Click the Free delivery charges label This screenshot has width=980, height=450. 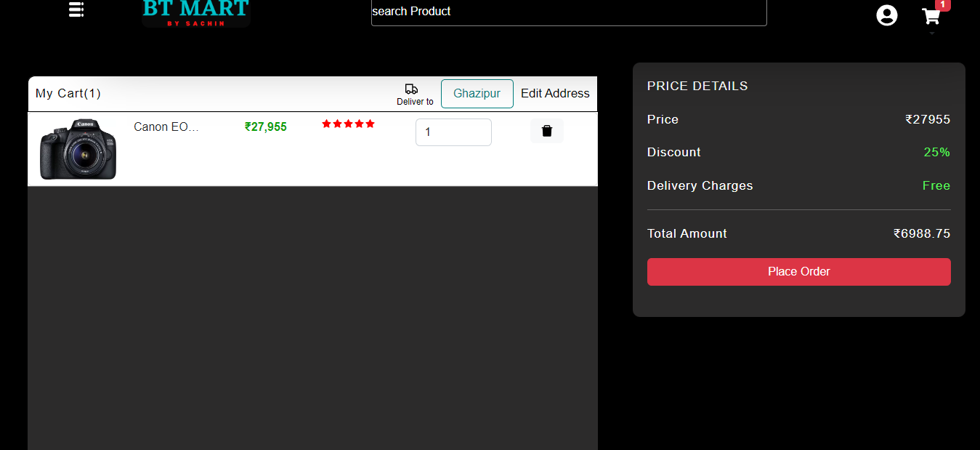tap(936, 185)
